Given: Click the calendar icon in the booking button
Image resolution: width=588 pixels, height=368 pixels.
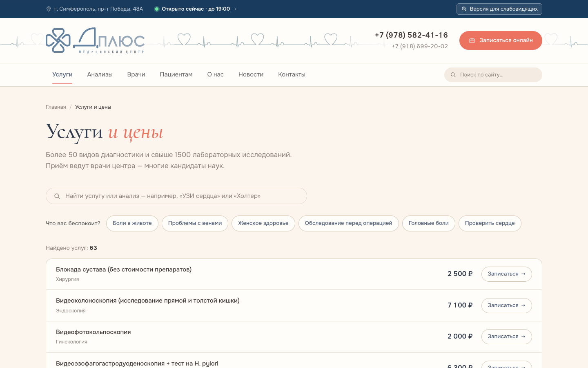Looking at the screenshot, I should coord(472,40).
